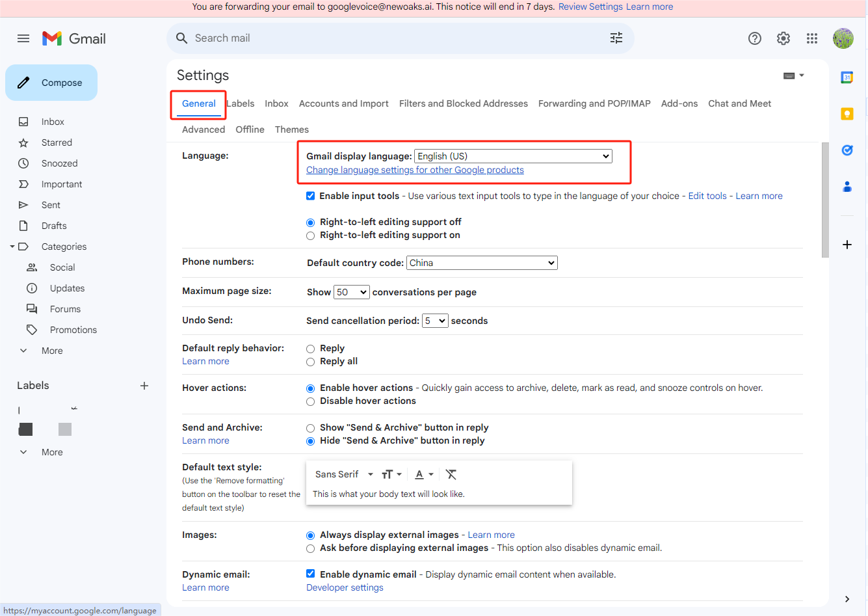Click the Search mail field
The image size is (868, 616).
pyautogui.click(x=390, y=38)
